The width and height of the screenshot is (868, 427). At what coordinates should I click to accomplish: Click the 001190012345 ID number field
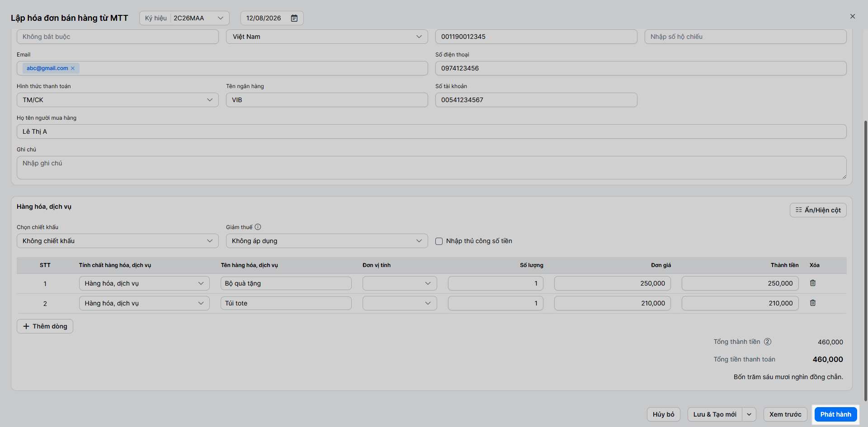536,37
